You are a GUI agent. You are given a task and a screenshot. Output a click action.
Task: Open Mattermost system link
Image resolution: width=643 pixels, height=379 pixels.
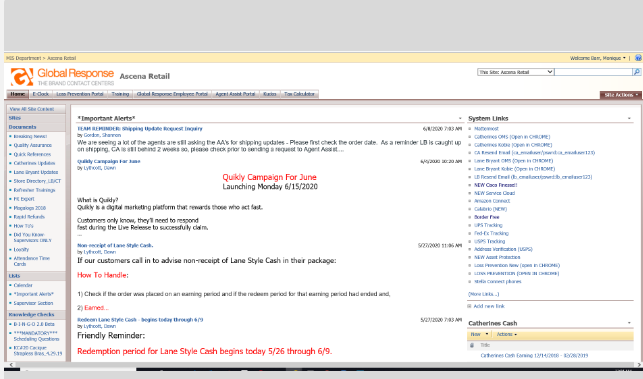486,129
